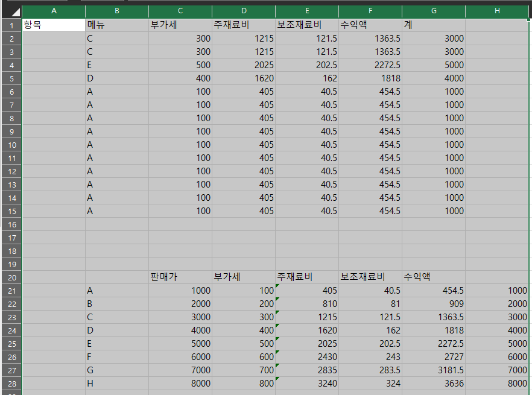Click cell B4 containing E
Viewport: 532px width, 395px height.
tap(117, 65)
